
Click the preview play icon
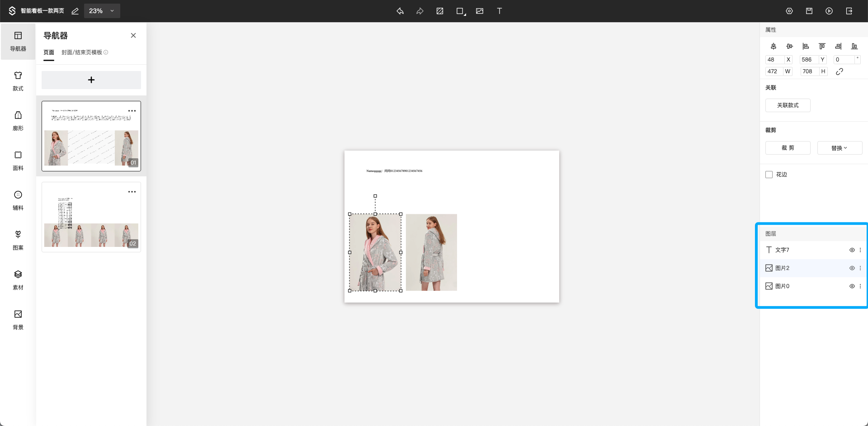point(829,11)
